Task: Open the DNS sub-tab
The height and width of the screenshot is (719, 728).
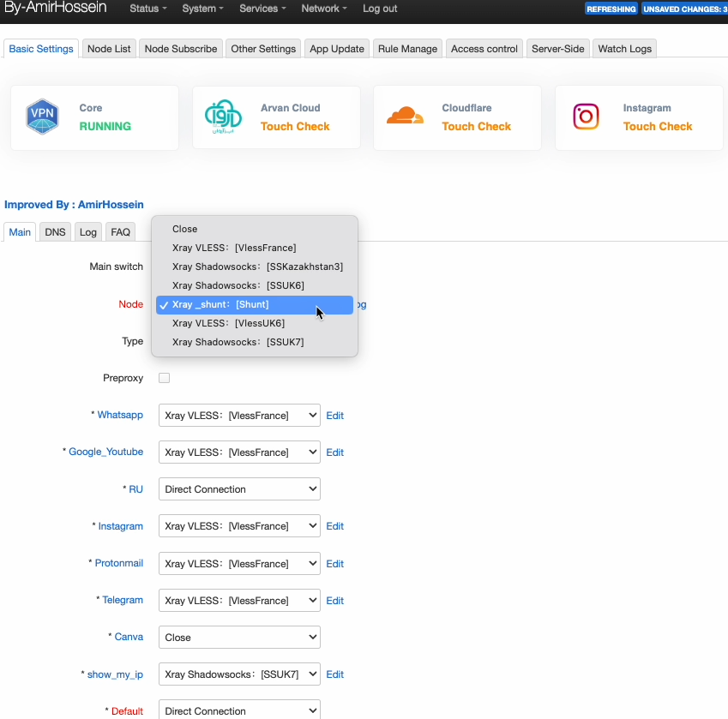Action: [x=55, y=232]
